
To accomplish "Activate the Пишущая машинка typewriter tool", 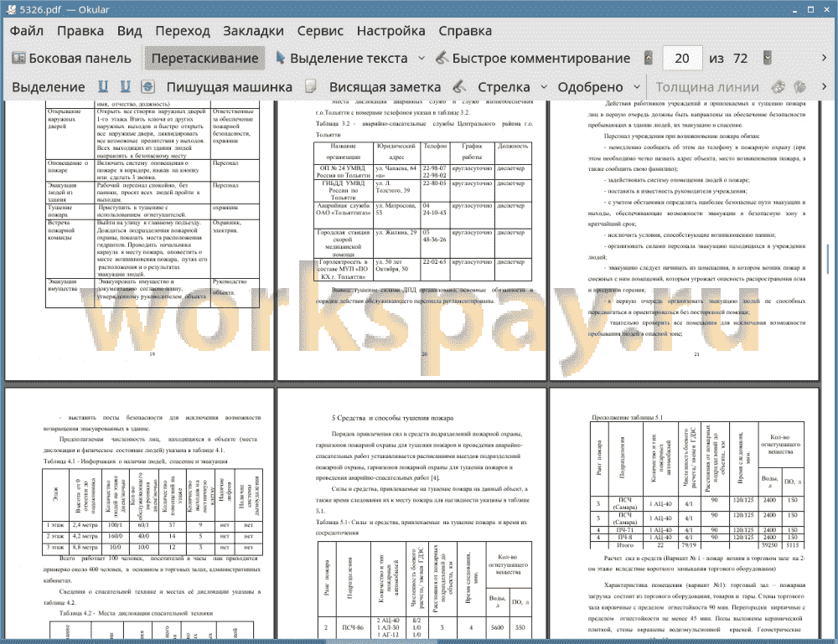I will tap(230, 87).
